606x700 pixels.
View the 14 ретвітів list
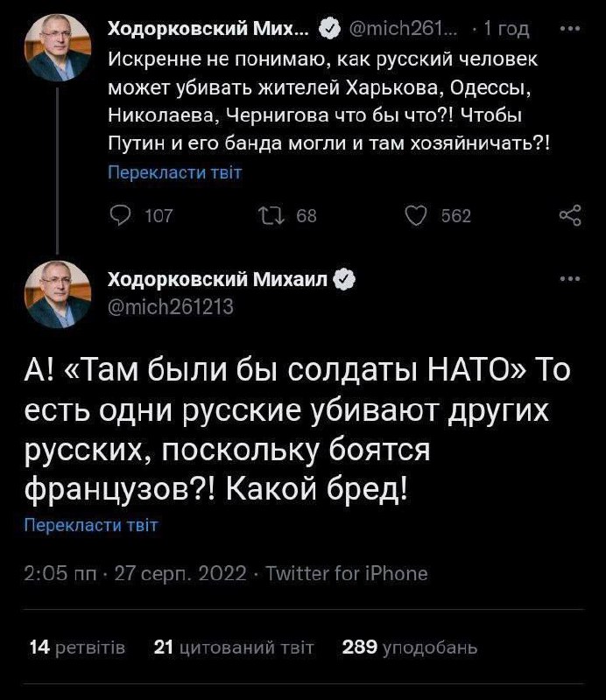(77, 647)
